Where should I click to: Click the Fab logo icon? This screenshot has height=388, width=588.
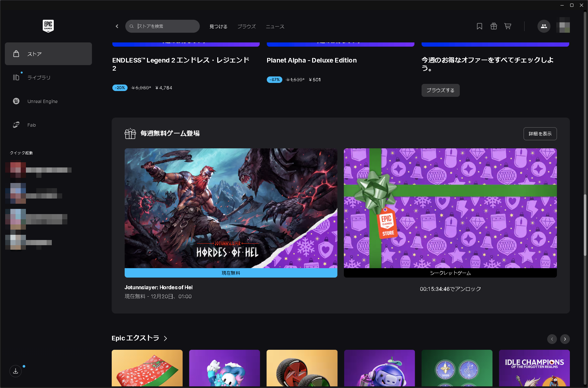(16, 125)
